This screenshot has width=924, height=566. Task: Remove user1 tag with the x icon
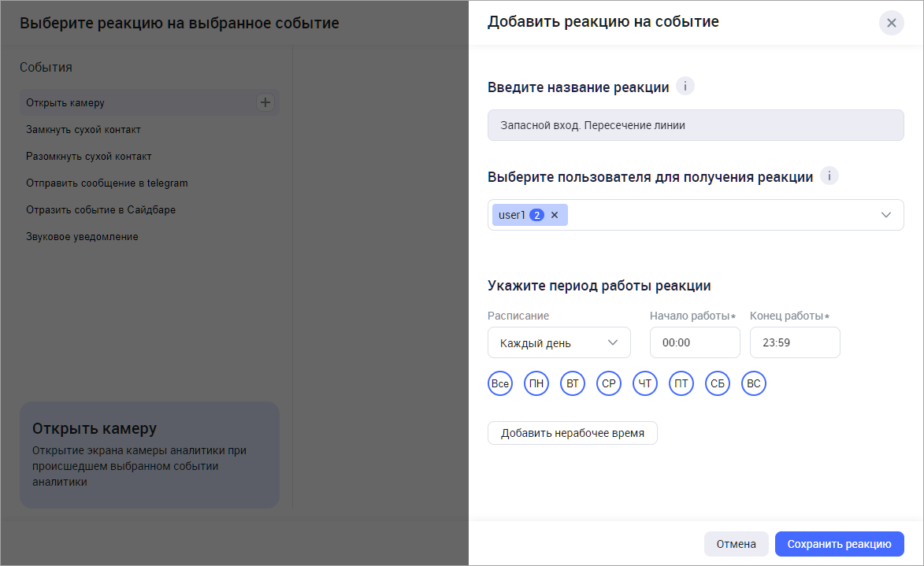coord(555,215)
